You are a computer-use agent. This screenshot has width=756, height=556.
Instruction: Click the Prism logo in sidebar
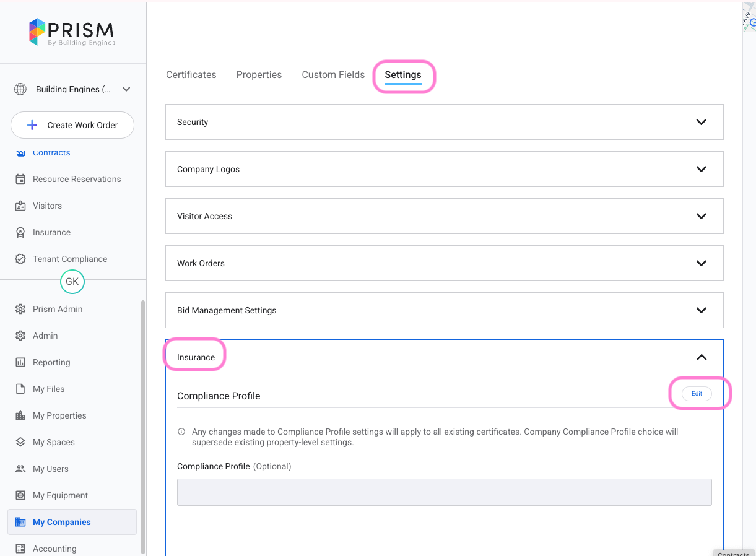[72, 32]
